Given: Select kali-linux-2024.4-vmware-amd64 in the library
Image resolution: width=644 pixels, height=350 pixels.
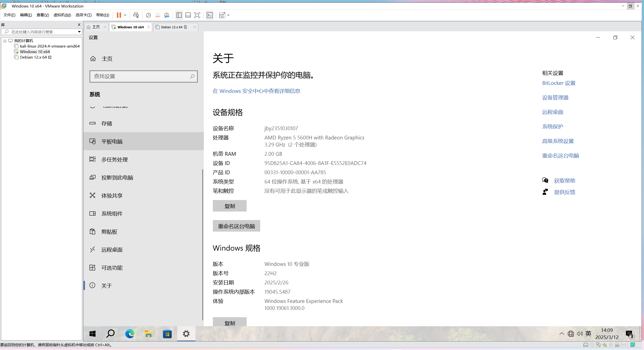Looking at the screenshot, I should [x=50, y=46].
